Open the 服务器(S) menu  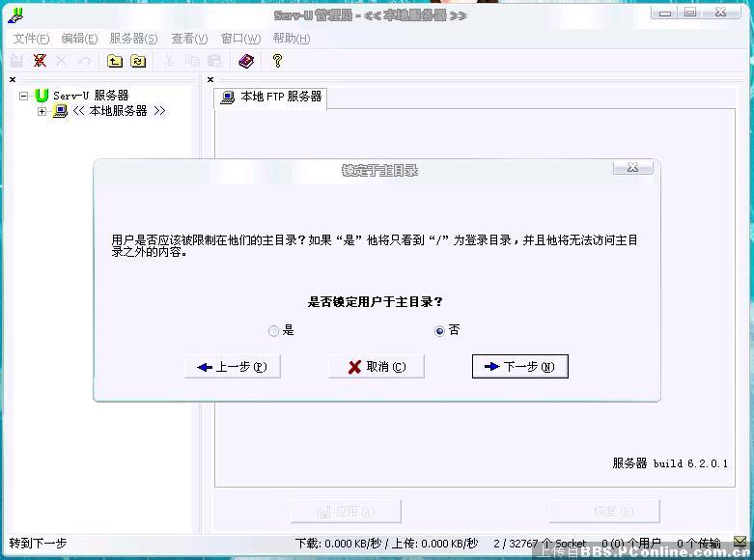(133, 39)
